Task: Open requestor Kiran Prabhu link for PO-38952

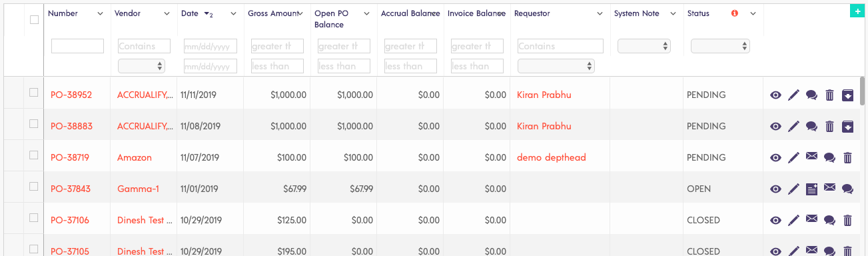Action: [x=544, y=95]
